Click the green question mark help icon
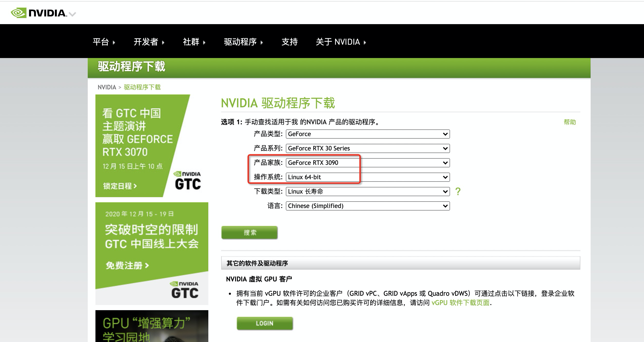 coord(458,192)
